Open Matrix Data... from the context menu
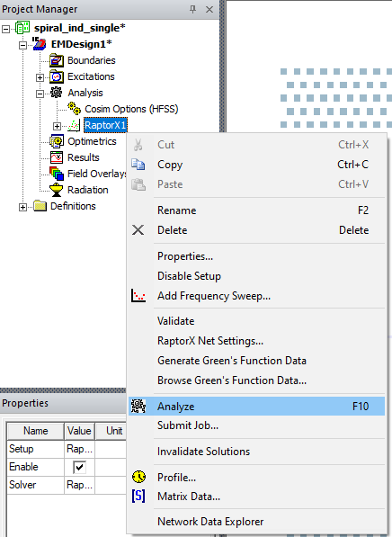Image resolution: width=392 pixels, height=537 pixels. pyautogui.click(x=257, y=497)
